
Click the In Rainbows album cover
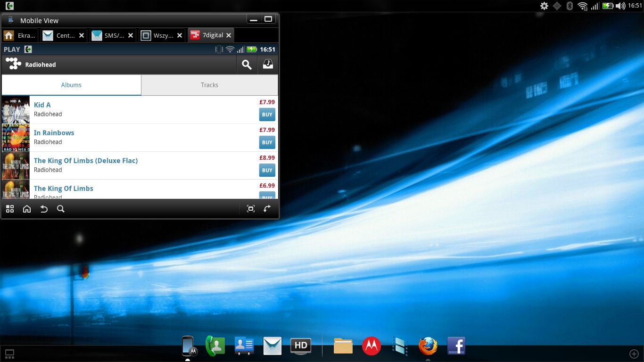16,138
